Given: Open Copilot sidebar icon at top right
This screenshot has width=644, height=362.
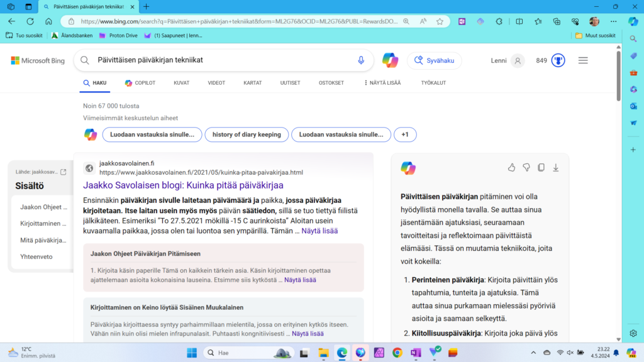Looking at the screenshot, I should (x=633, y=21).
